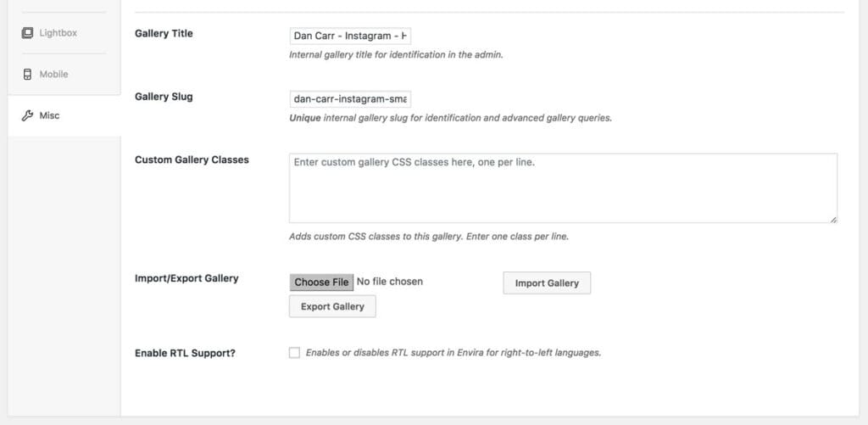Click the Custom Gallery Classes label
The image size is (868, 425).
coord(192,159)
